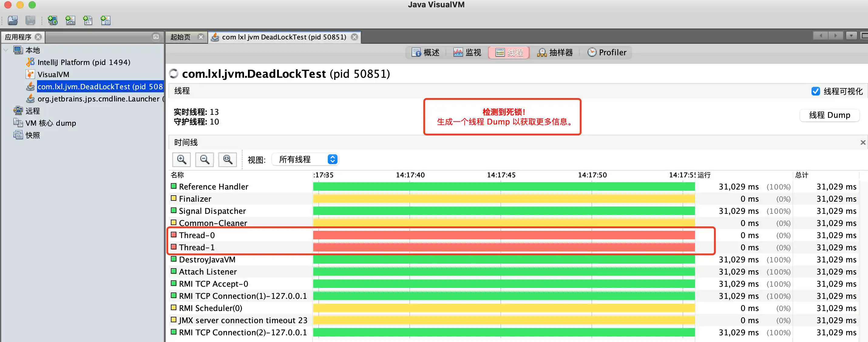868x342 pixels.
Task: Click Add Application Snapshot toolbar icon
Action: point(106,21)
